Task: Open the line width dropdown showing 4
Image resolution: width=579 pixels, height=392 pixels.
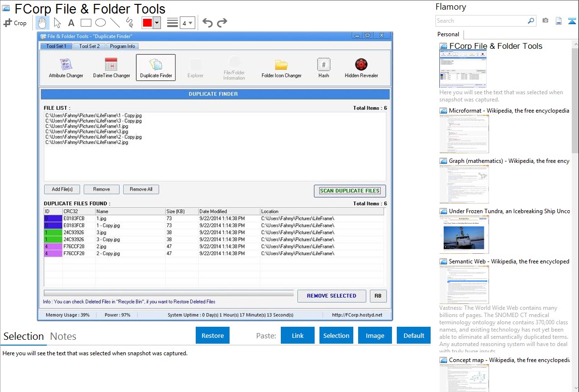Action: [x=187, y=23]
